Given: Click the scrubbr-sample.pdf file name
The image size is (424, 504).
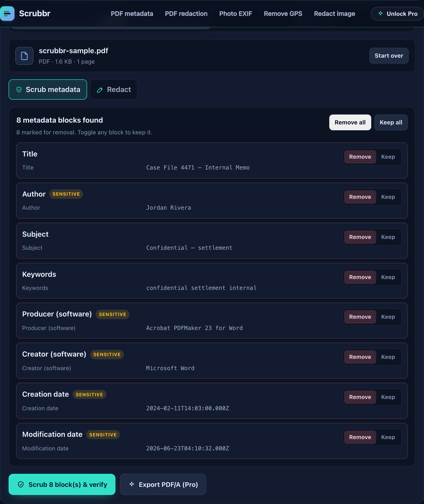Looking at the screenshot, I should click(x=73, y=51).
